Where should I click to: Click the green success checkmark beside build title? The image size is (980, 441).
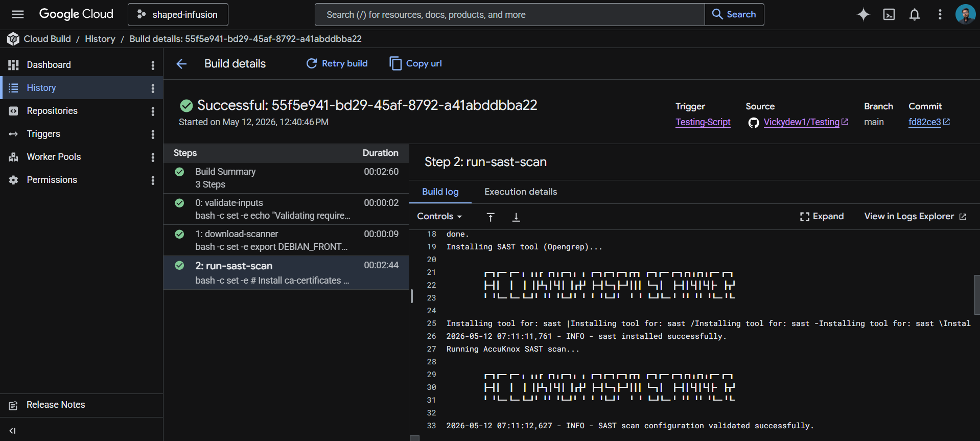pyautogui.click(x=186, y=106)
